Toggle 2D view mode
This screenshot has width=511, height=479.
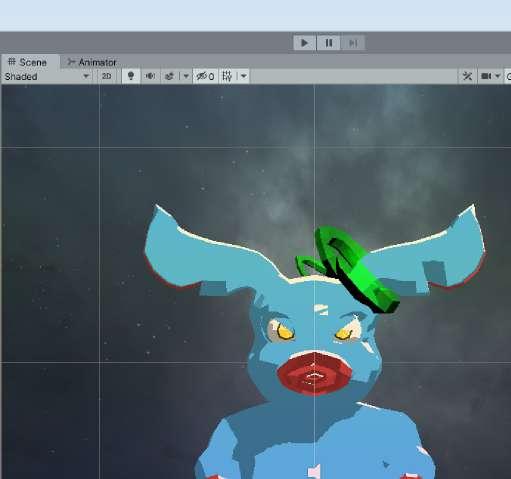[106, 76]
